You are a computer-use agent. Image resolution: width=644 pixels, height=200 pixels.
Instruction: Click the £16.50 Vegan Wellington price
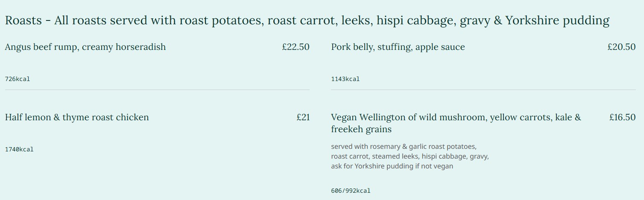(622, 117)
